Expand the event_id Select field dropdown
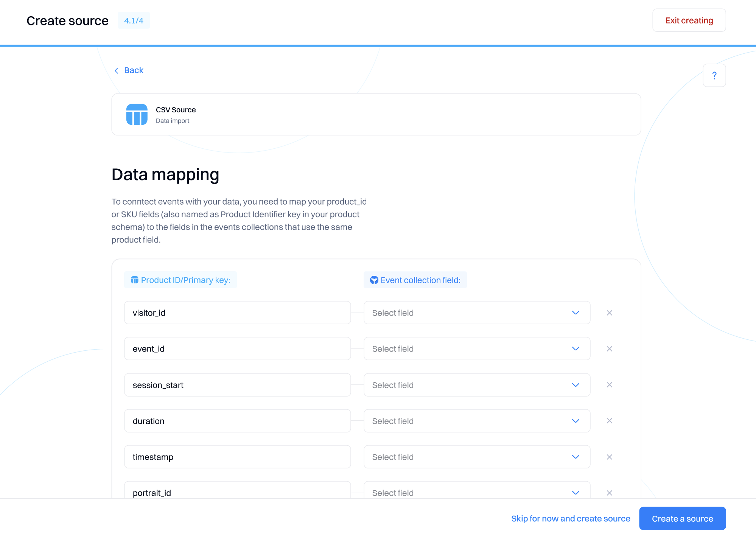756x535 pixels. pyautogui.click(x=476, y=349)
